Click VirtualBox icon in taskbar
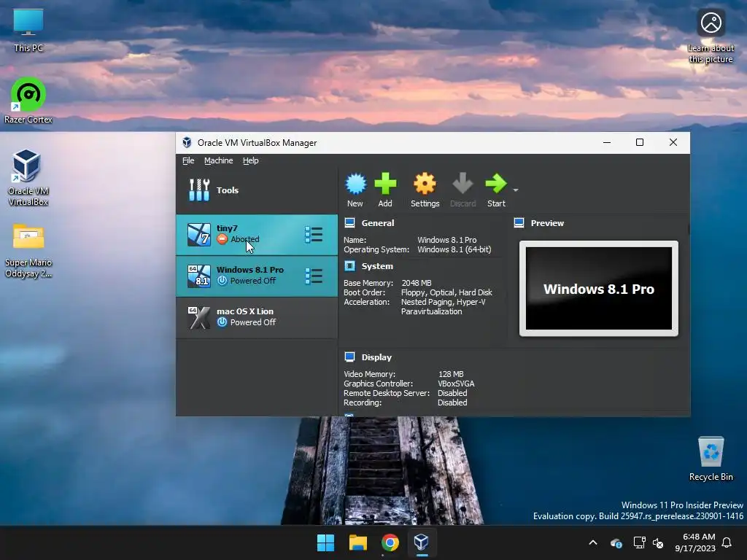Viewport: 747px width, 560px height. coord(422,542)
